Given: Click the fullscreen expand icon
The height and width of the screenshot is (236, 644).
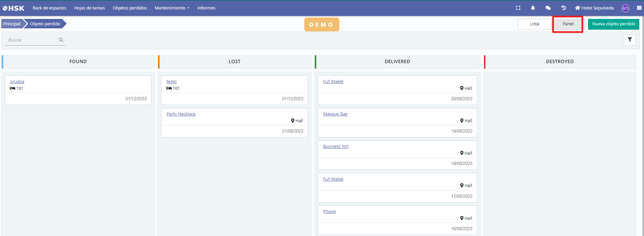Looking at the screenshot, I should tap(518, 8).
